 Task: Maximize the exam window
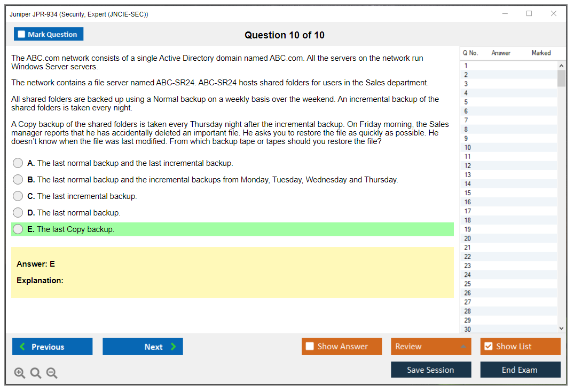tap(529, 14)
